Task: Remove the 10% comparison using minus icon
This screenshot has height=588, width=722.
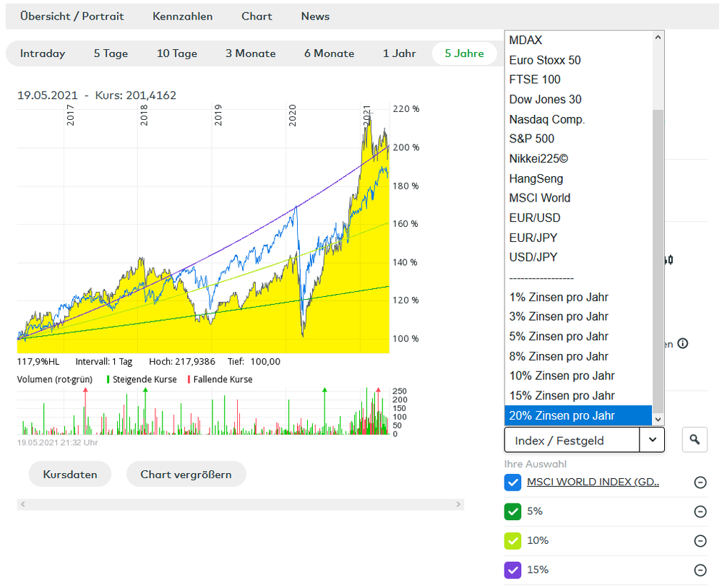Action: coord(700,541)
